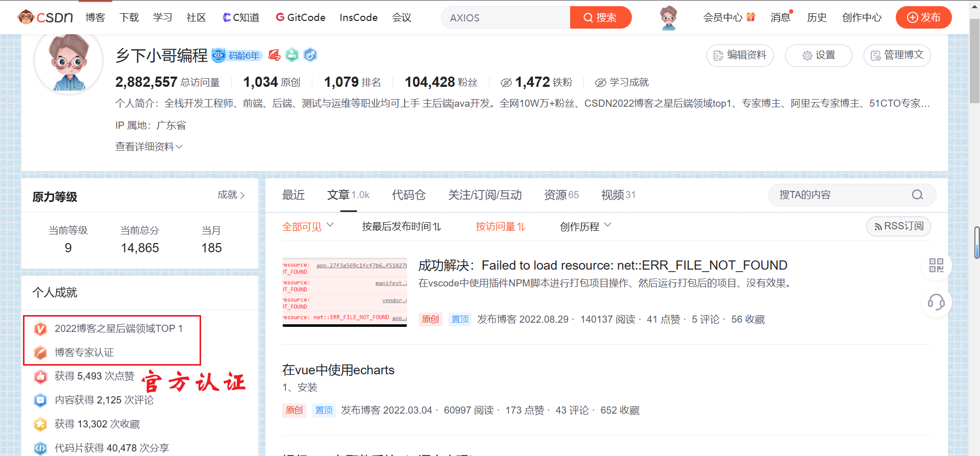Viewport: 980px width, 456px height.
Task: Expand the 创作历程 dropdown
Action: [585, 227]
